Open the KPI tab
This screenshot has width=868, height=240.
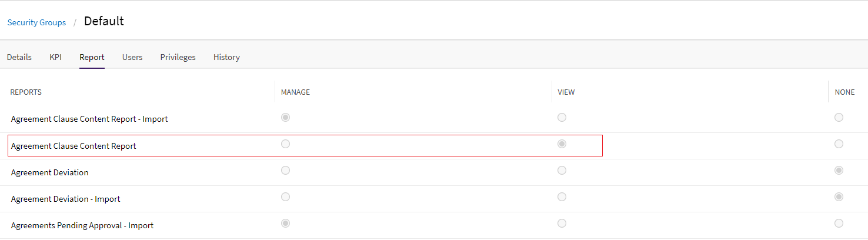pyautogui.click(x=55, y=57)
